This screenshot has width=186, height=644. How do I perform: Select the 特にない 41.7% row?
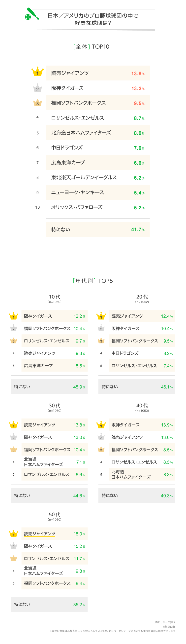(x=98, y=229)
